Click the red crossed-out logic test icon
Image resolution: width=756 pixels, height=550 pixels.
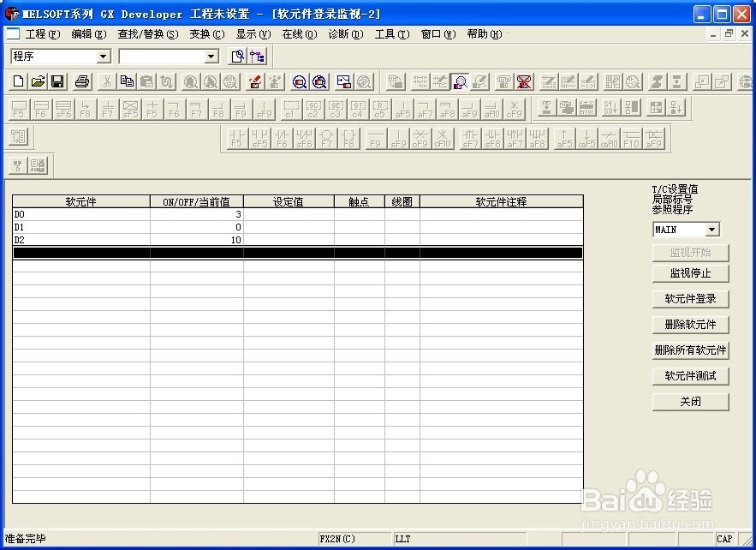pos(524,81)
